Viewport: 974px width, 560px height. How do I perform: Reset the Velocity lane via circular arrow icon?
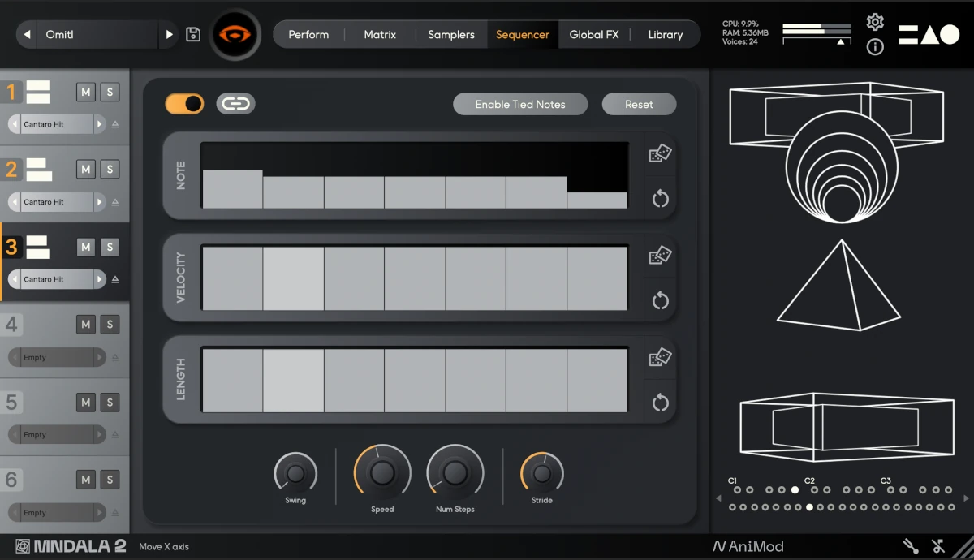click(660, 300)
